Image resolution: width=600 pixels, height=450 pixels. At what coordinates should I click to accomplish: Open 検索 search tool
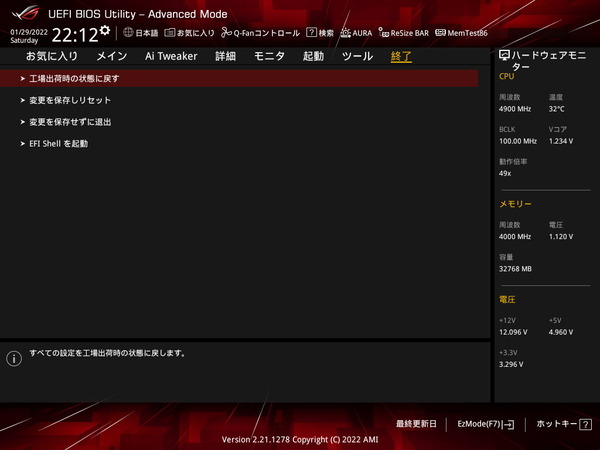(x=320, y=33)
